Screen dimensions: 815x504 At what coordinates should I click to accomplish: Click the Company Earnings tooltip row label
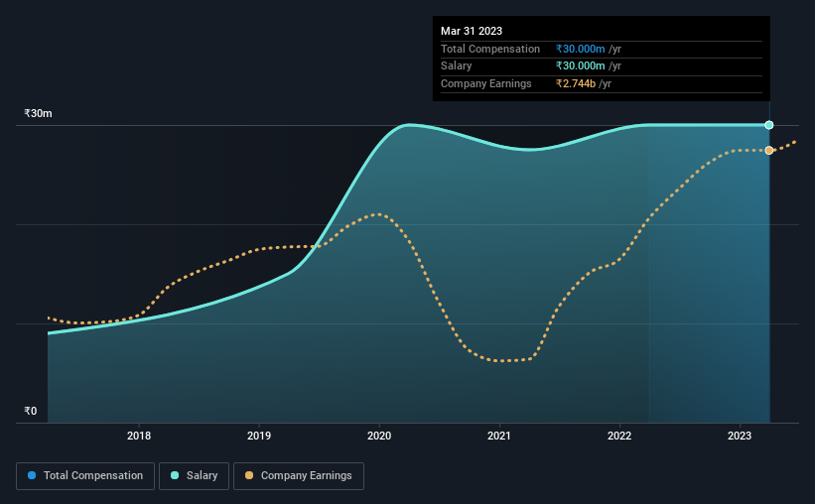(486, 83)
